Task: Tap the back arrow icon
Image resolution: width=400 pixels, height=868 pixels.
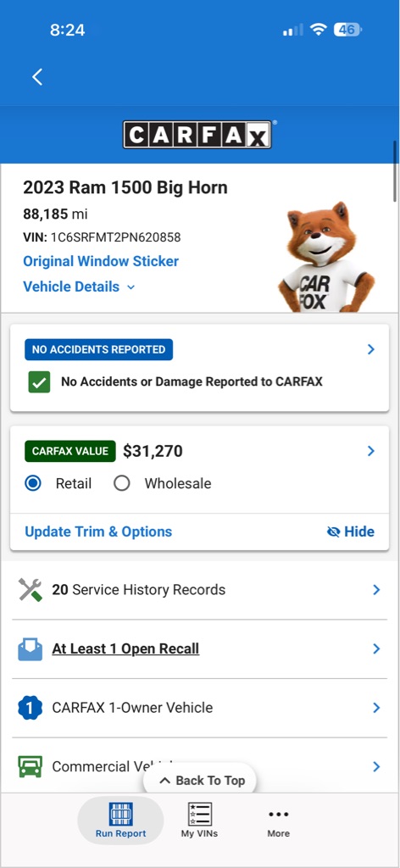Action: pyautogui.click(x=37, y=77)
